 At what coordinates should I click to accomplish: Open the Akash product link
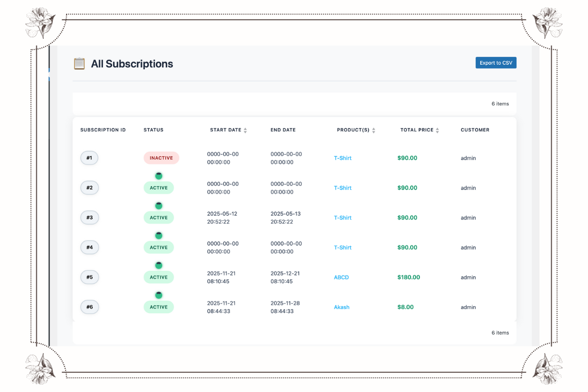click(x=342, y=307)
